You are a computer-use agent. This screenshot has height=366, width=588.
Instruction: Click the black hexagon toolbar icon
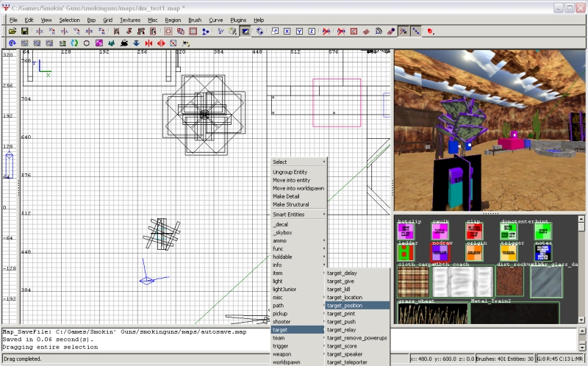click(87, 43)
